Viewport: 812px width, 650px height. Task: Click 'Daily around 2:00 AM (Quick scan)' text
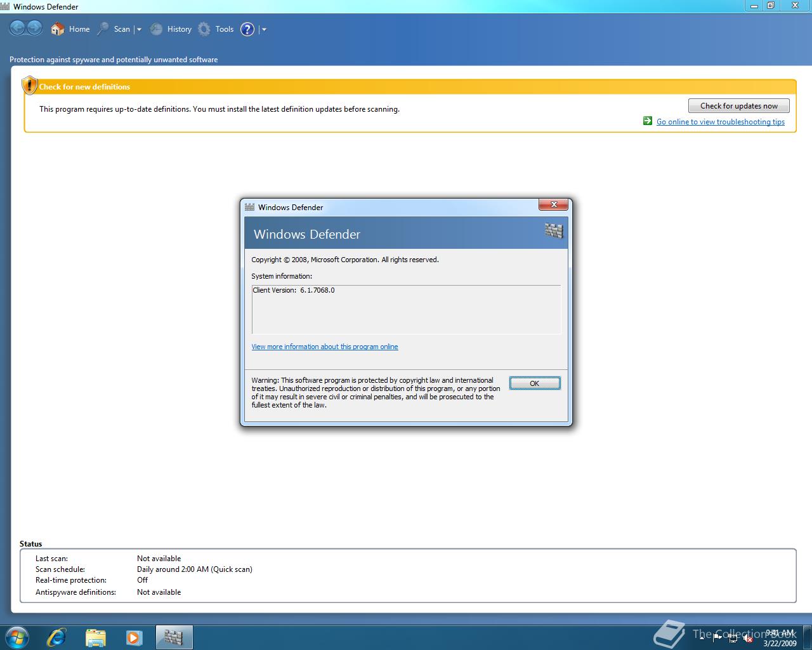pyautogui.click(x=195, y=569)
